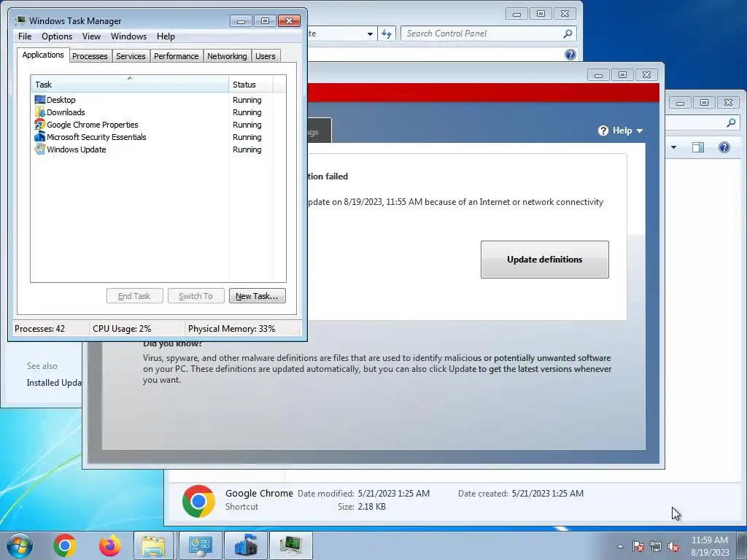Image resolution: width=747 pixels, height=560 pixels.
Task: Switch to the Performance tab
Action: click(176, 56)
